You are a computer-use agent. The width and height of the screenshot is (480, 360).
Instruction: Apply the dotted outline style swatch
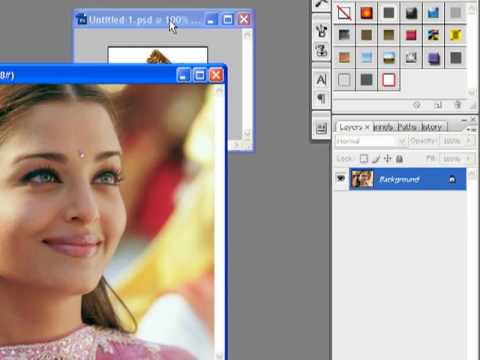click(x=344, y=80)
